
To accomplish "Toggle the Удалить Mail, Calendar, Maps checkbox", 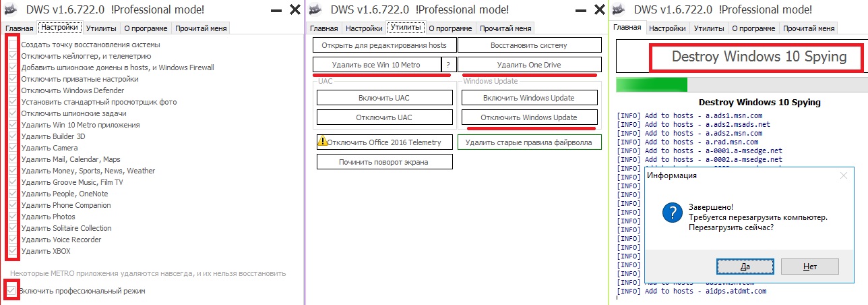I will coord(13,159).
